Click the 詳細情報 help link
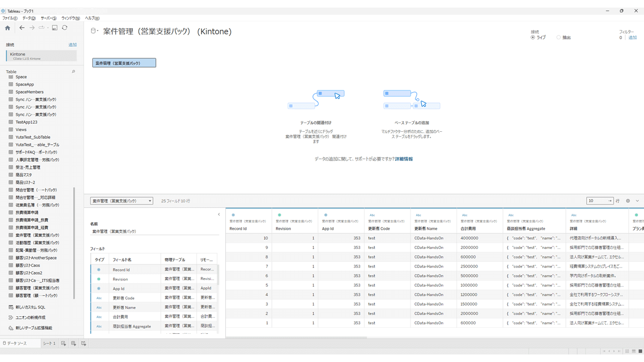Image resolution: width=644 pixels, height=362 pixels. click(x=404, y=159)
